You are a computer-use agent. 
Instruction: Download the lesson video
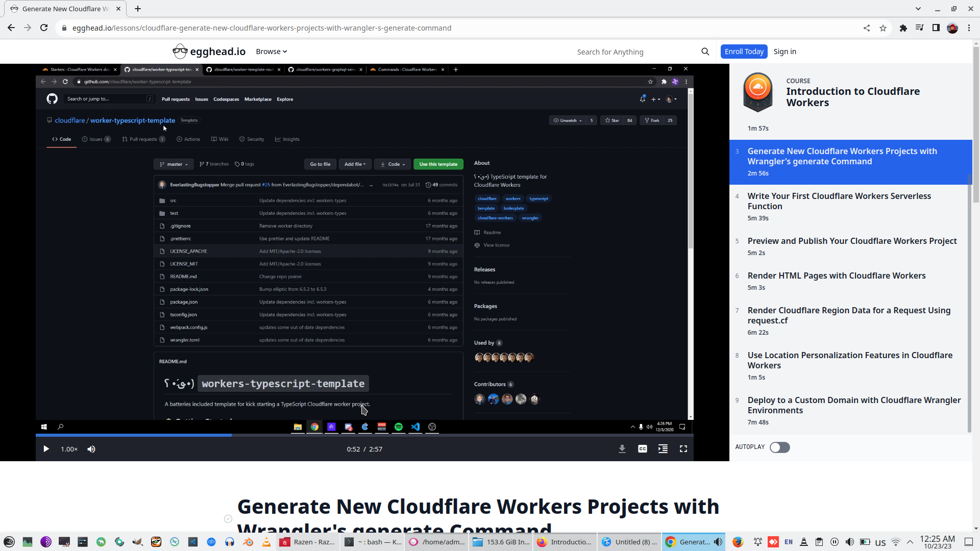coord(622,449)
